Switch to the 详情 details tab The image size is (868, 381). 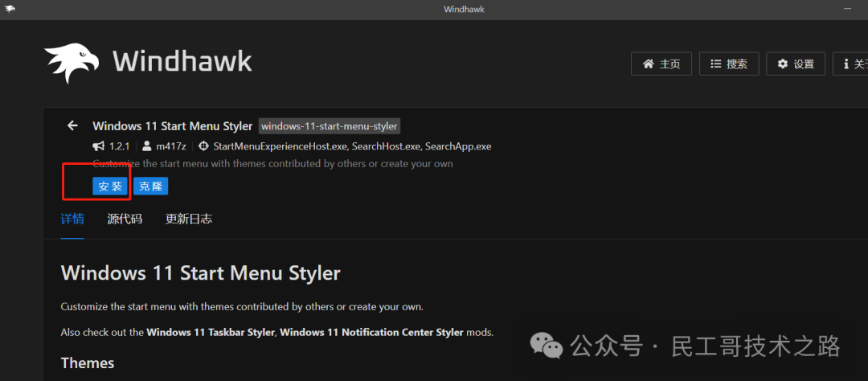(x=72, y=219)
